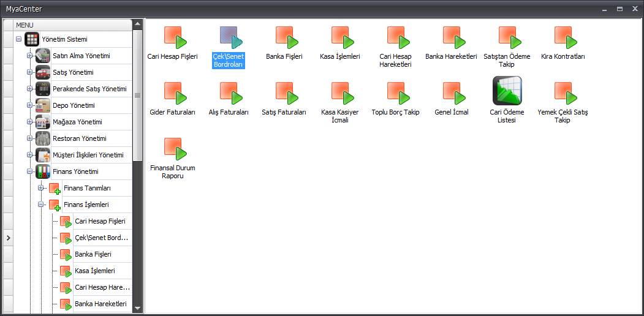
Task: Click the Perakende Satış Yönetimi barcode icon
Action: point(43,89)
